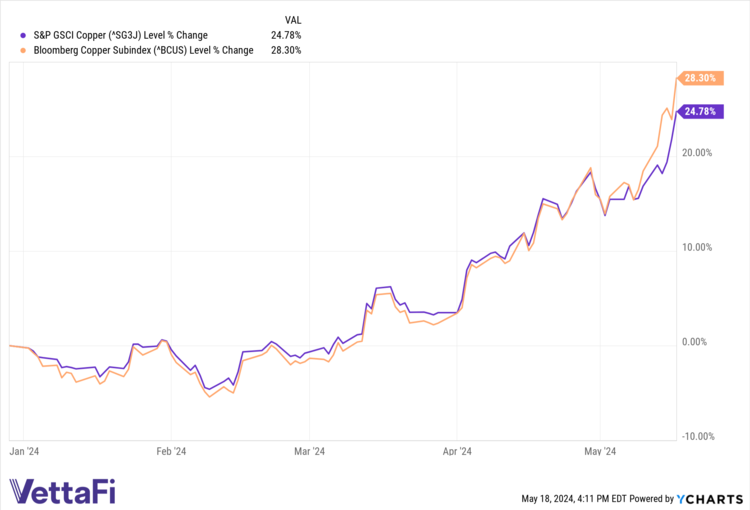Click the 28.30% value in the legend

pos(286,49)
